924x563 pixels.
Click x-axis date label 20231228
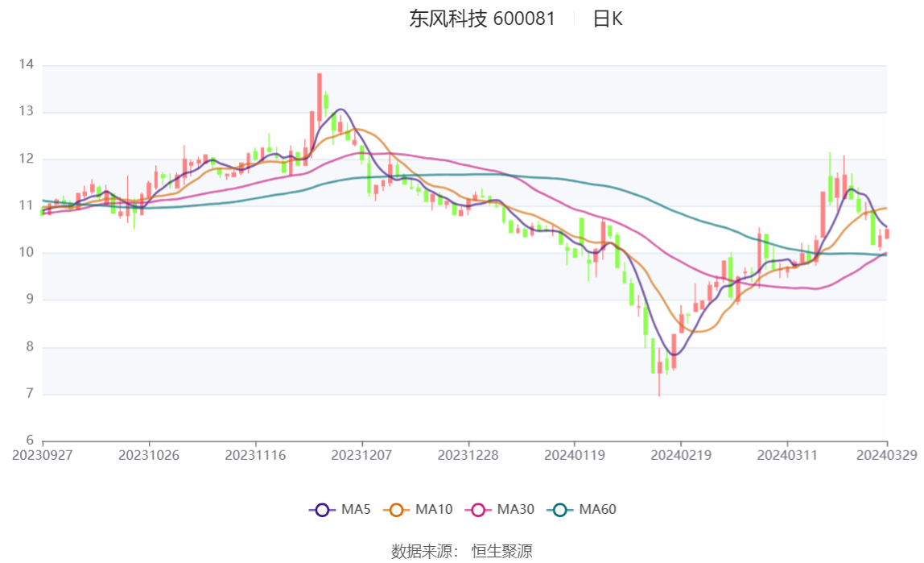point(468,455)
